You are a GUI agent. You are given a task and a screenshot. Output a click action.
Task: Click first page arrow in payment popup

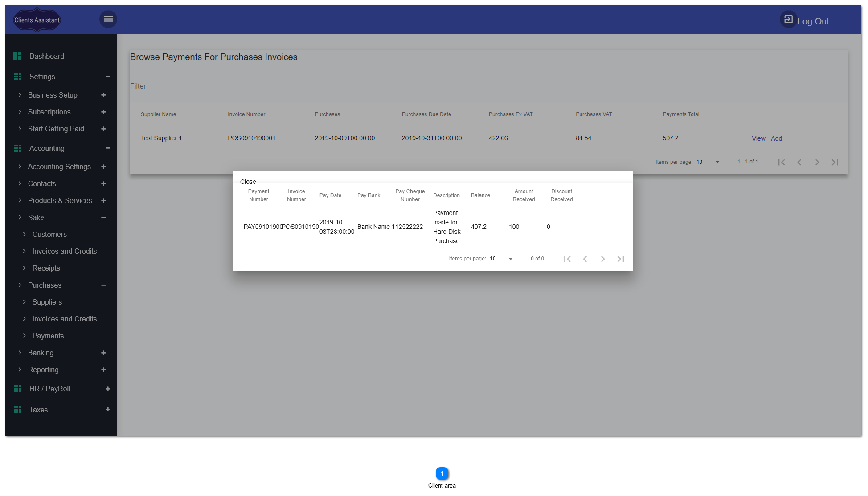pos(567,259)
